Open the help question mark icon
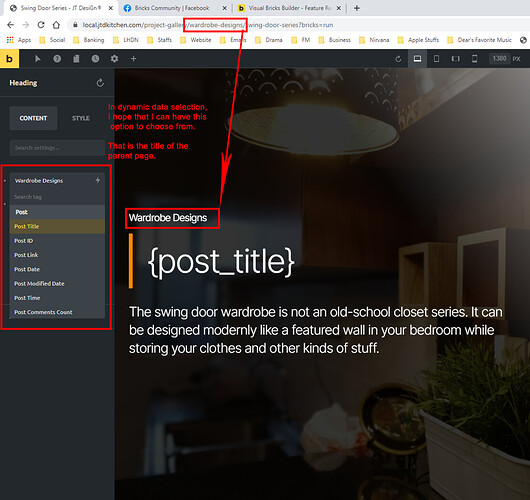Image resolution: width=530 pixels, height=500 pixels. click(57, 59)
